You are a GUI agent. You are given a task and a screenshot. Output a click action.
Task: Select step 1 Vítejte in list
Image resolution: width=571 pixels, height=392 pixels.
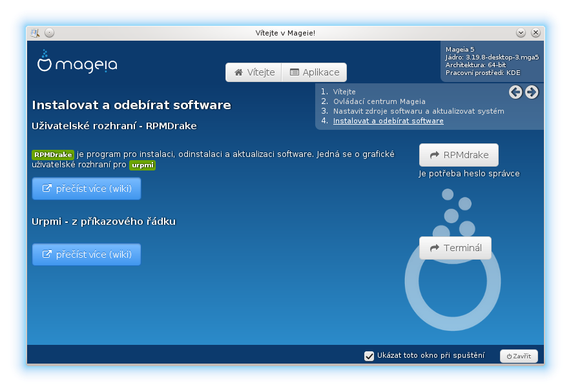pos(344,92)
